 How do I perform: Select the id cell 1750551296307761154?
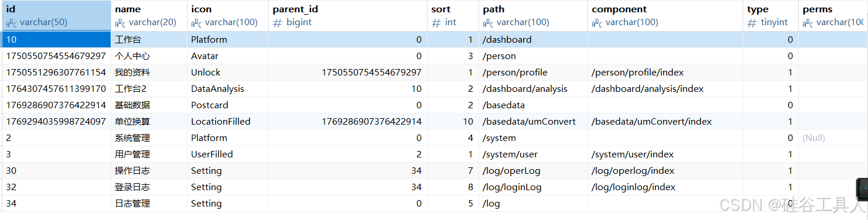56,73
